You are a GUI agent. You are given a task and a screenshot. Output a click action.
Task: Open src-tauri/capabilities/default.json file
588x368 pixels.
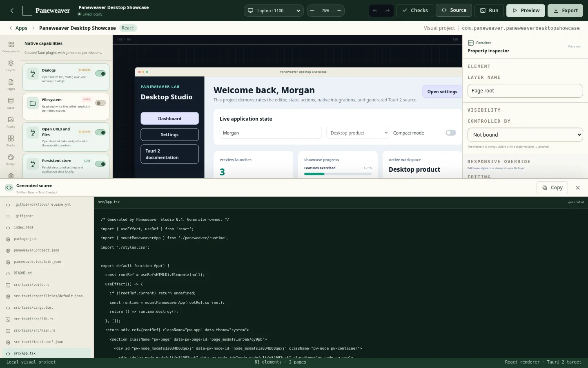tap(47, 296)
